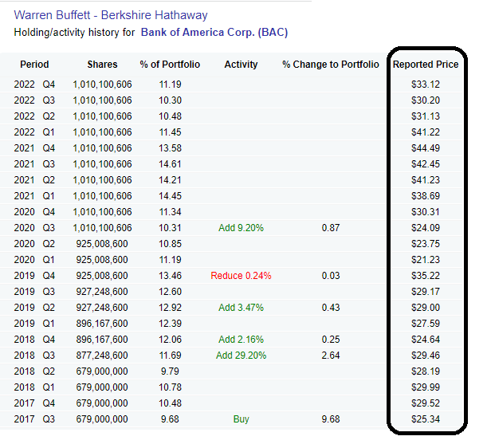Image resolution: width=491 pixels, height=448 pixels.
Task: Click the $31.13 reported price
Action: coord(426,116)
